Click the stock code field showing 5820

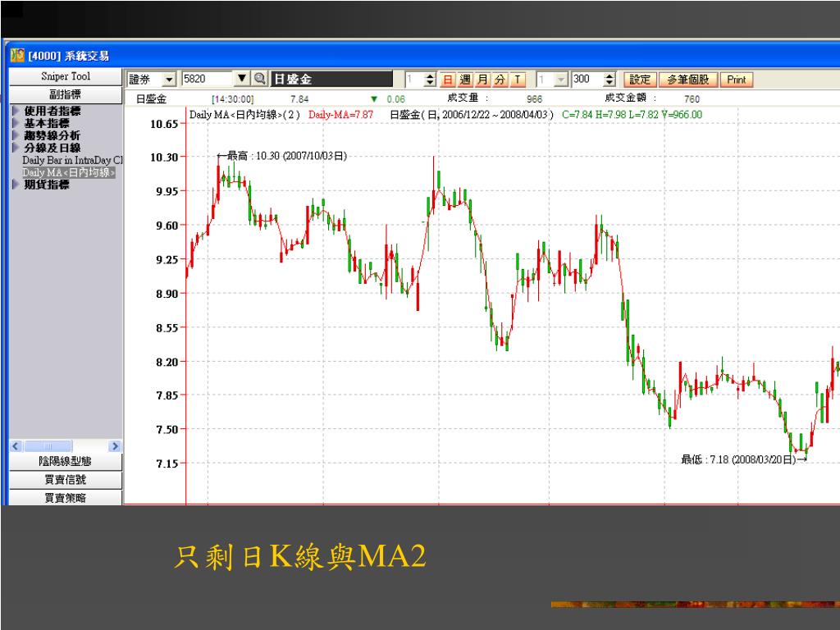[x=208, y=80]
